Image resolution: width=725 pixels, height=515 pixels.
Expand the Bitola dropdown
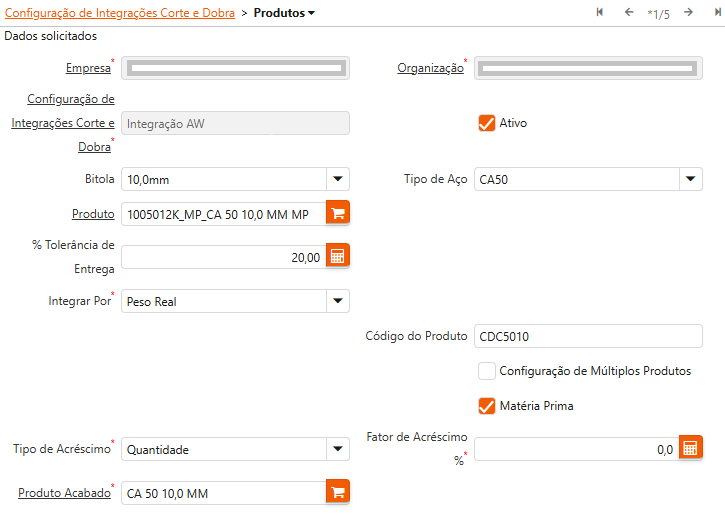pyautogui.click(x=337, y=180)
